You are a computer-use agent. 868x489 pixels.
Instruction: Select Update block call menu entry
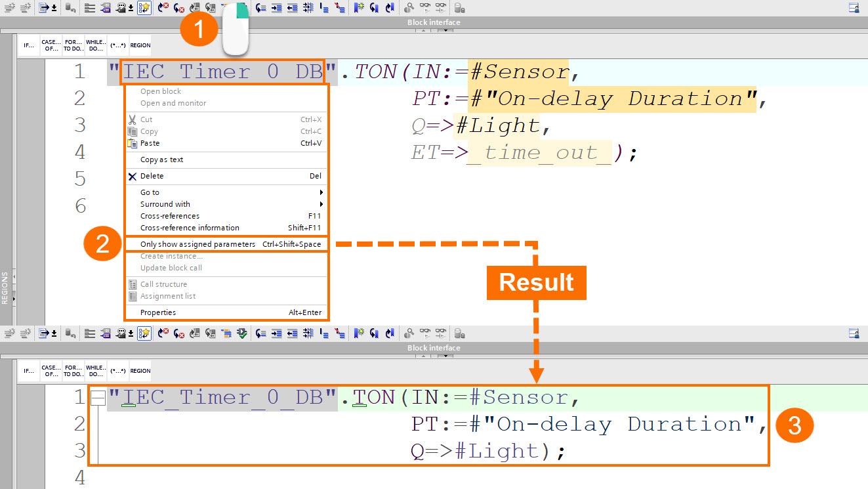226,268
